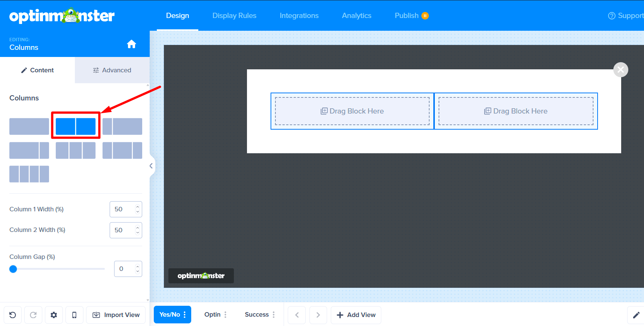
Task: Click the undo icon in bottom toolbar
Action: (x=13, y=315)
